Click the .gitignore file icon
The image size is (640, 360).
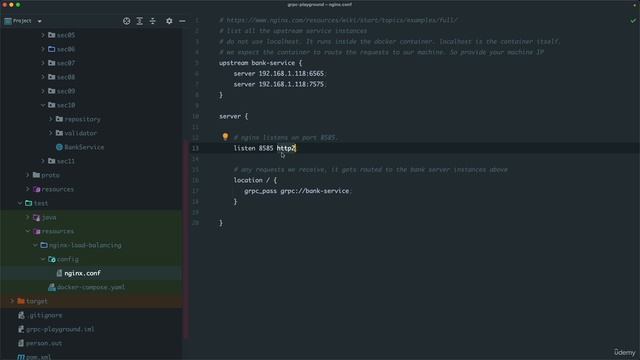[21, 315]
